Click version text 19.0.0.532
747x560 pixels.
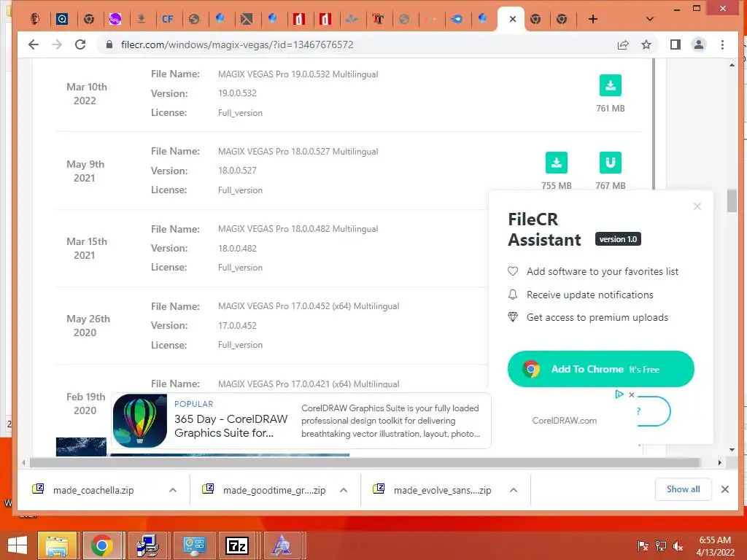pos(237,93)
